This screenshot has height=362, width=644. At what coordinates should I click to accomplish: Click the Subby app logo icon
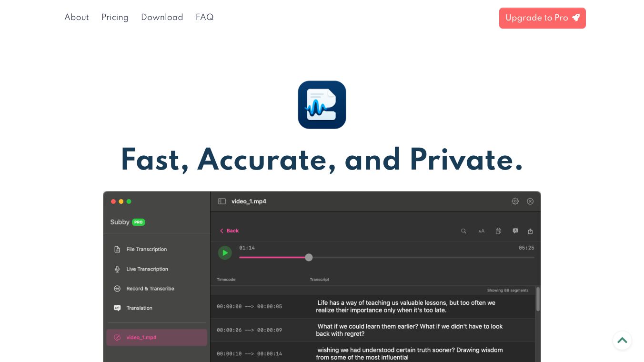tap(322, 105)
